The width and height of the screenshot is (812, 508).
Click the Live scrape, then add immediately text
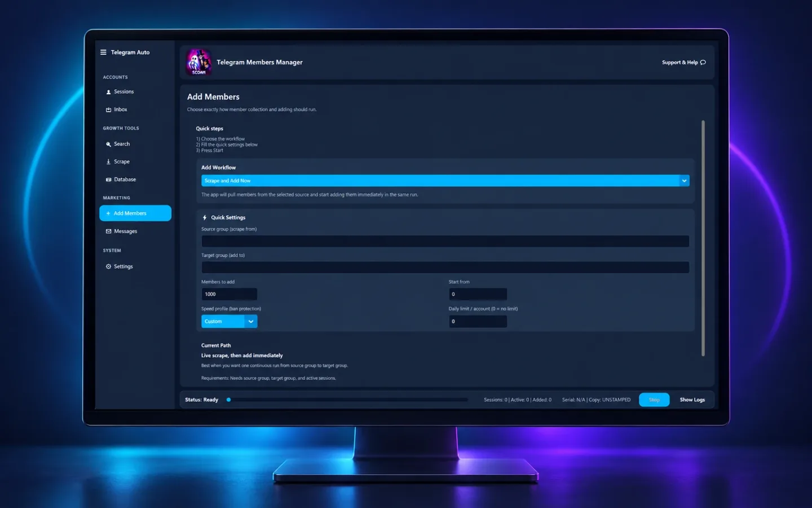242,356
